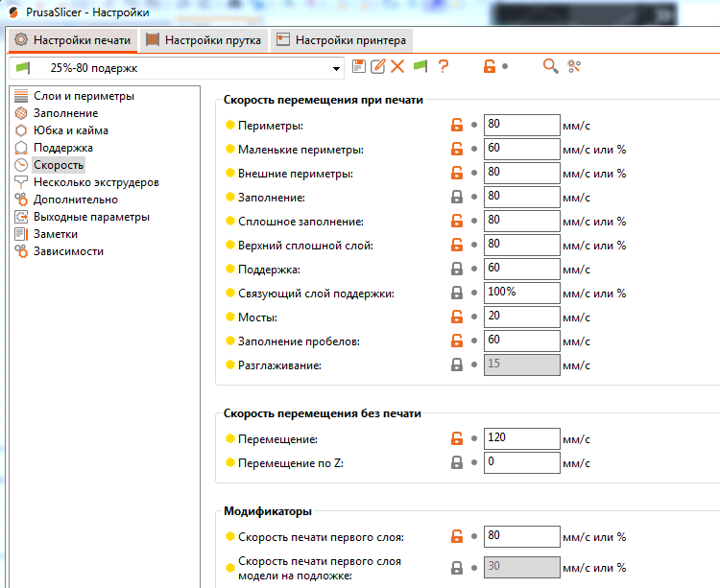This screenshot has width=720, height=588.
Task: Click the Маленькие периметры speed field
Action: 521,149
